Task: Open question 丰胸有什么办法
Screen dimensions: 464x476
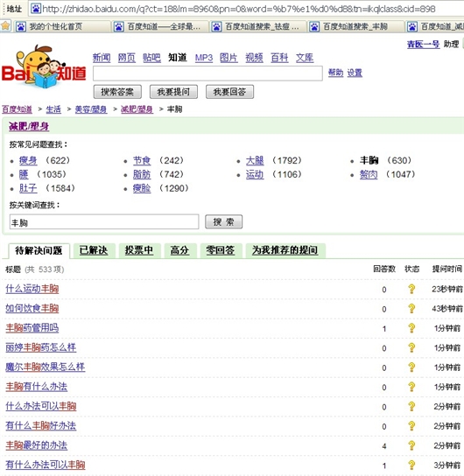Action: (x=37, y=387)
